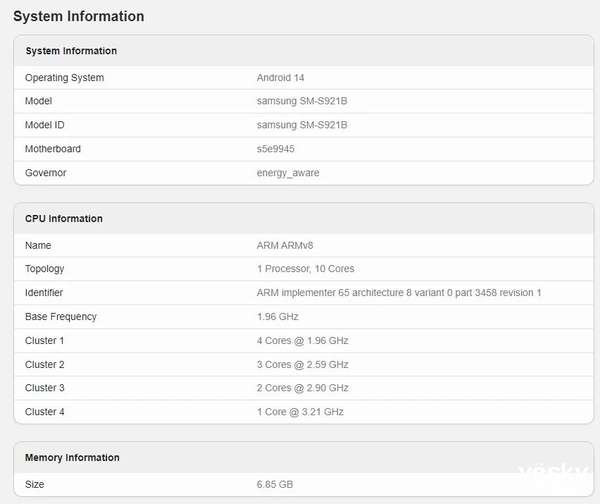Click the Base Frequency 1.96 GHz value
The height and width of the screenshot is (504, 600).
pyautogui.click(x=277, y=317)
